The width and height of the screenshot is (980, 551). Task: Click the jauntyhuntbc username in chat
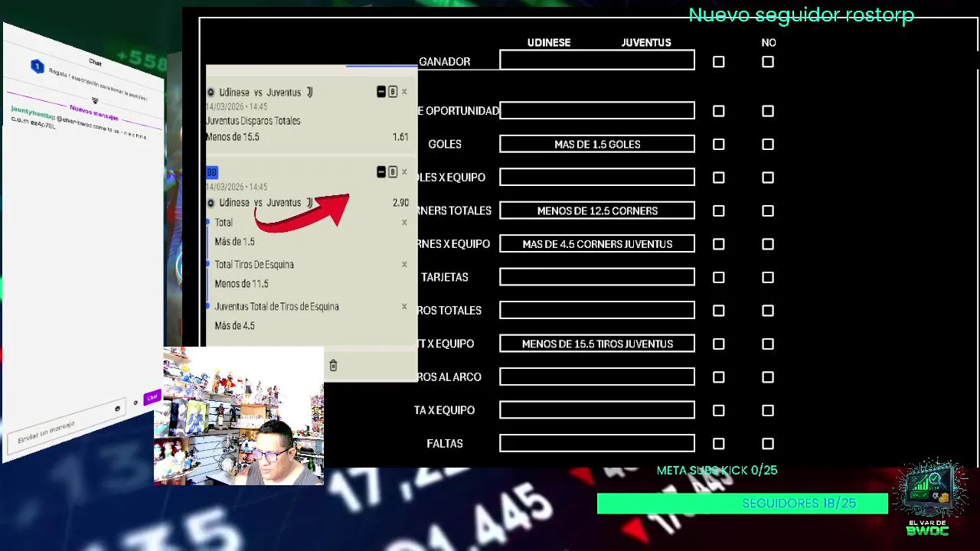33,114
